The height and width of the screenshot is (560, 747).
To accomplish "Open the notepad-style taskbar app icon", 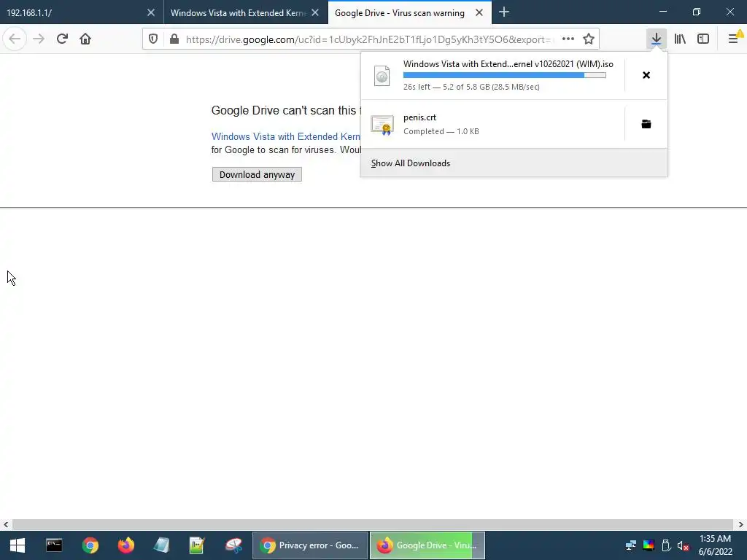I will point(161,545).
